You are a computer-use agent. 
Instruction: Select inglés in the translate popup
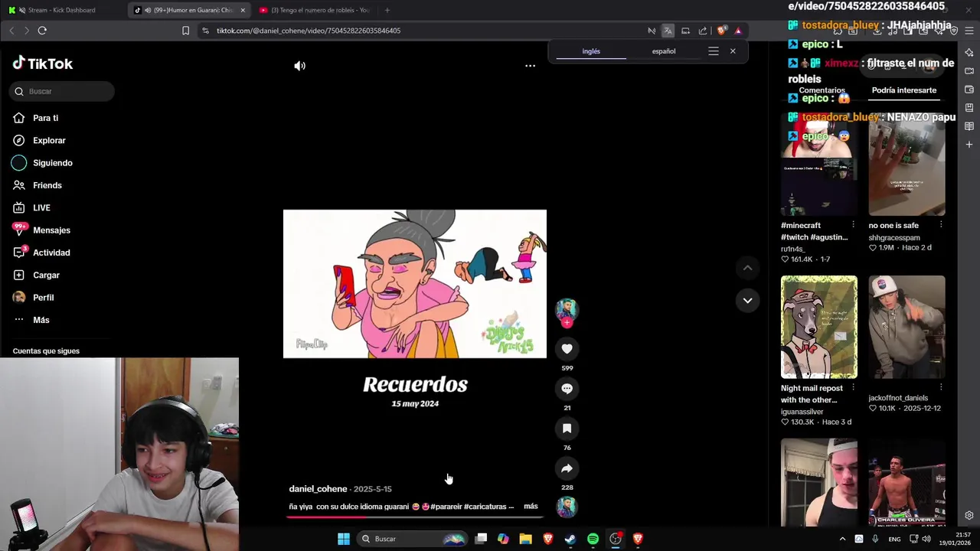coord(591,51)
